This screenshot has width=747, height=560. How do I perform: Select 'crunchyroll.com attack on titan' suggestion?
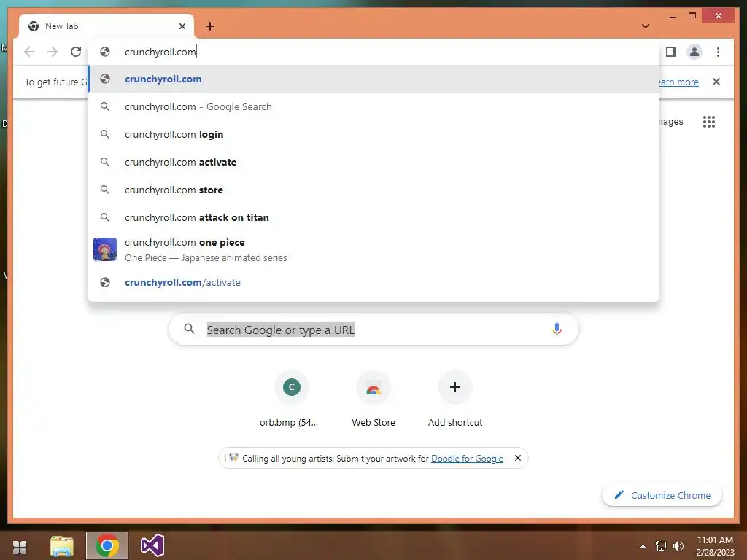coord(373,217)
